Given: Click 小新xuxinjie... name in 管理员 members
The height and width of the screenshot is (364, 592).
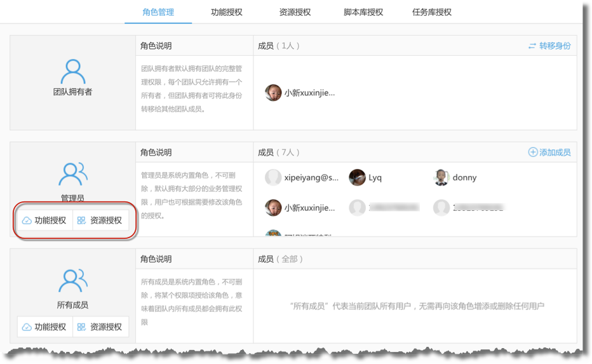Looking at the screenshot, I should pos(309,208).
